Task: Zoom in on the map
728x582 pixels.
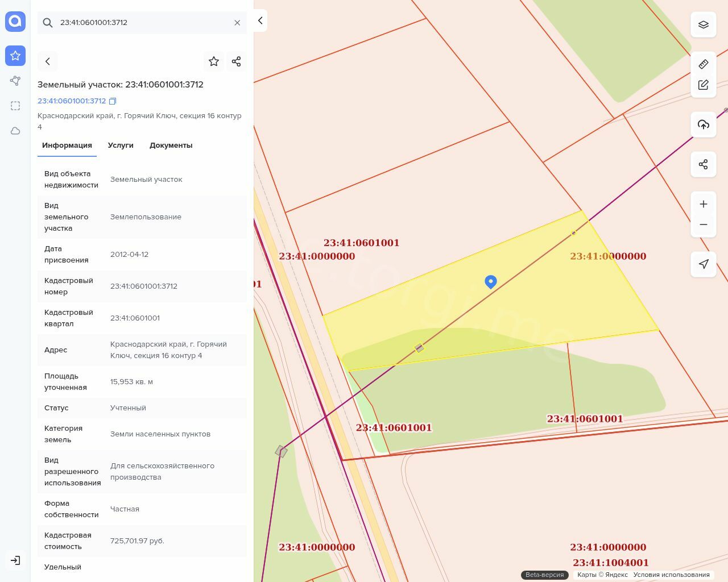Action: pyautogui.click(x=703, y=204)
